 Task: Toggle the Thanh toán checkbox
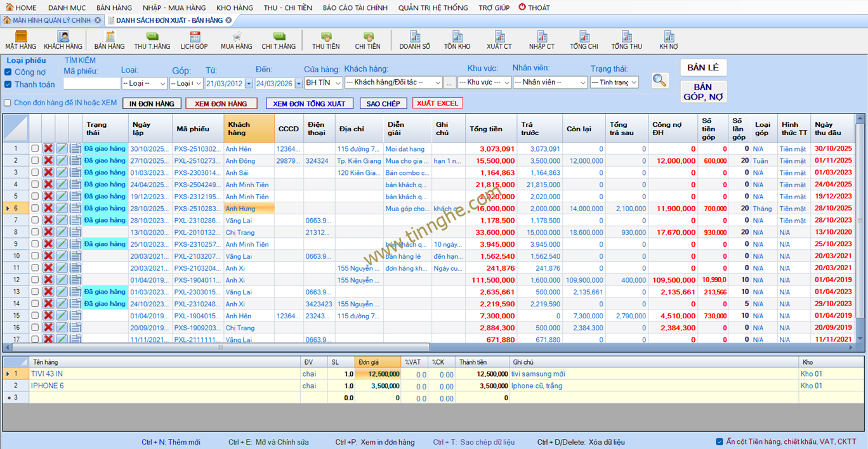[8, 84]
